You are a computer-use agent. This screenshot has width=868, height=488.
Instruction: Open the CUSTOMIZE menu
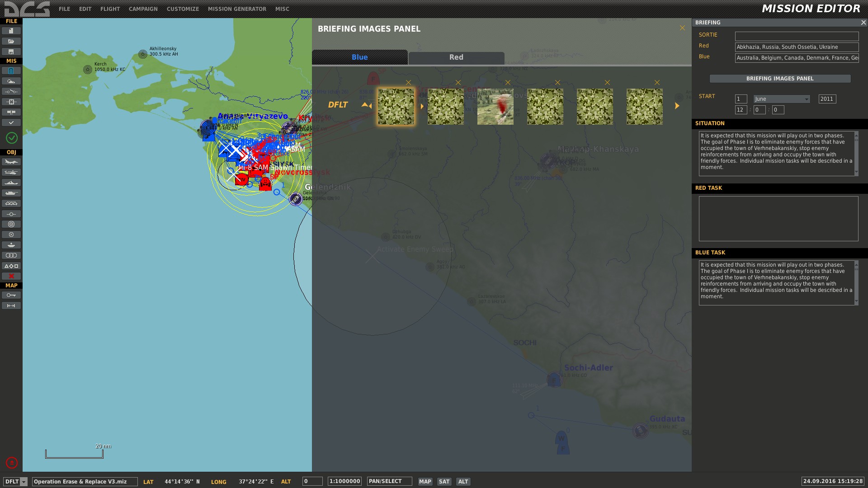(183, 9)
